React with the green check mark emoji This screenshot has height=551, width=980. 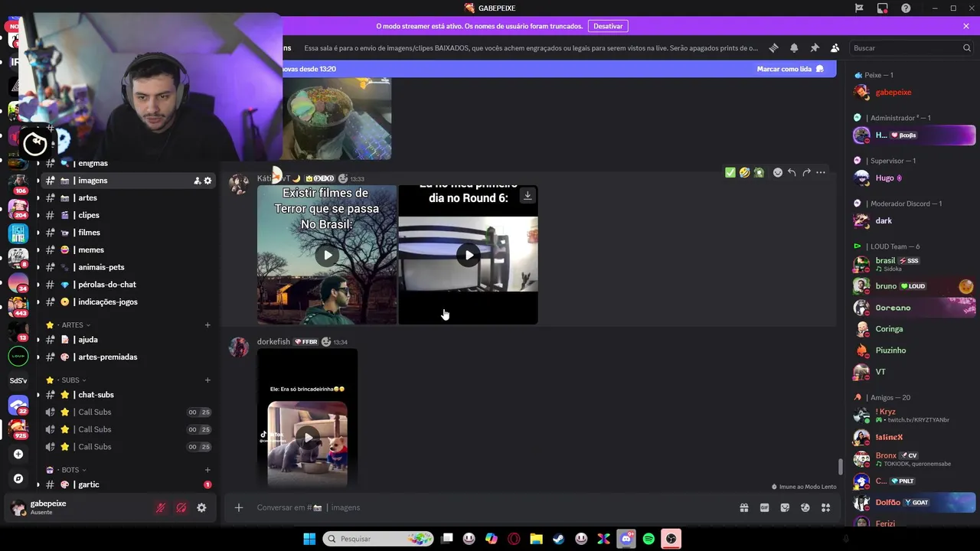coord(730,172)
